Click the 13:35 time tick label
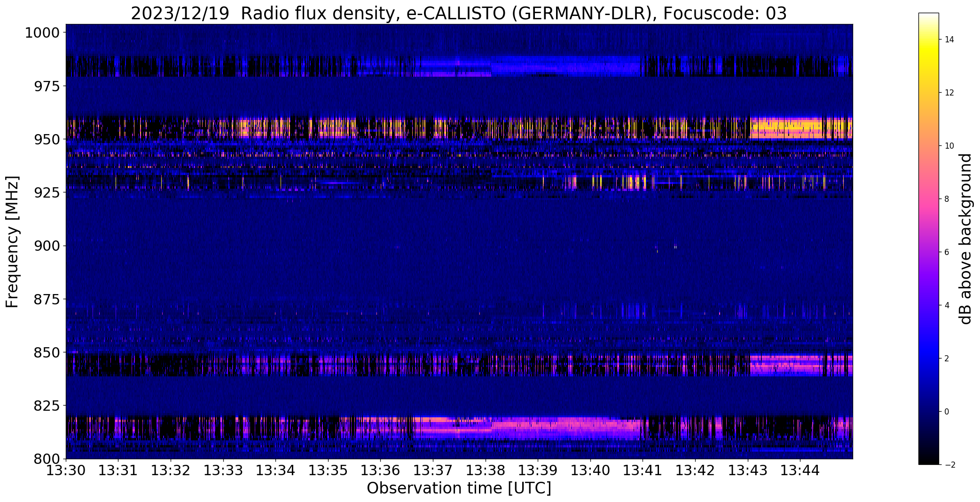The width and height of the screenshot is (980, 502). [x=328, y=470]
